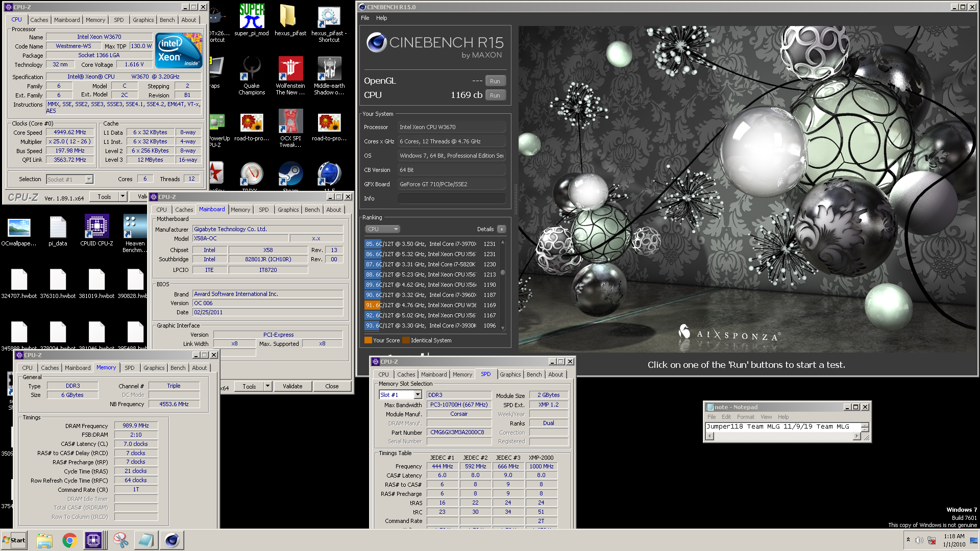Run the CPU benchmark in Cinebench
This screenshot has height=551, width=980.
click(495, 95)
